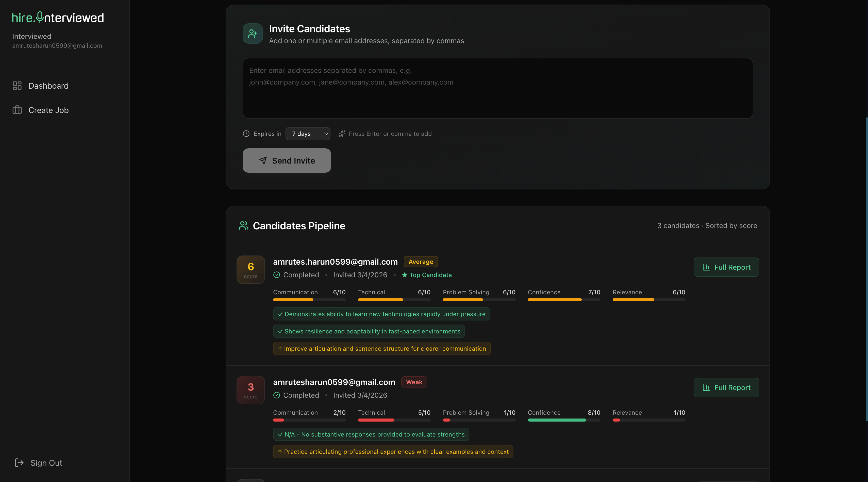Open Dashboard from the sidebar

[48, 86]
